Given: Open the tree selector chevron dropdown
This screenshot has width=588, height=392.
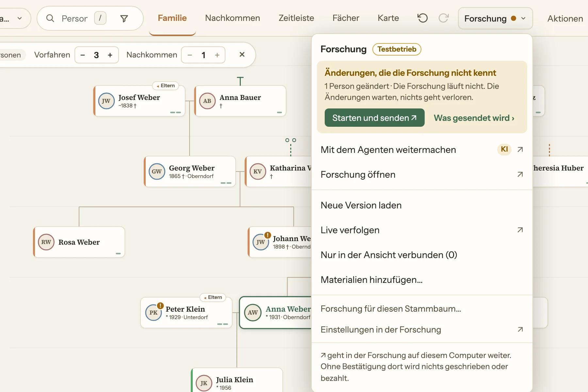Looking at the screenshot, I should 20,18.
